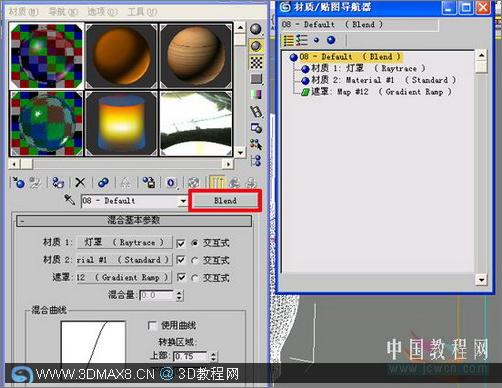
Task: Click the Put Material to Scene icon
Action: pyautogui.click(x=35, y=183)
